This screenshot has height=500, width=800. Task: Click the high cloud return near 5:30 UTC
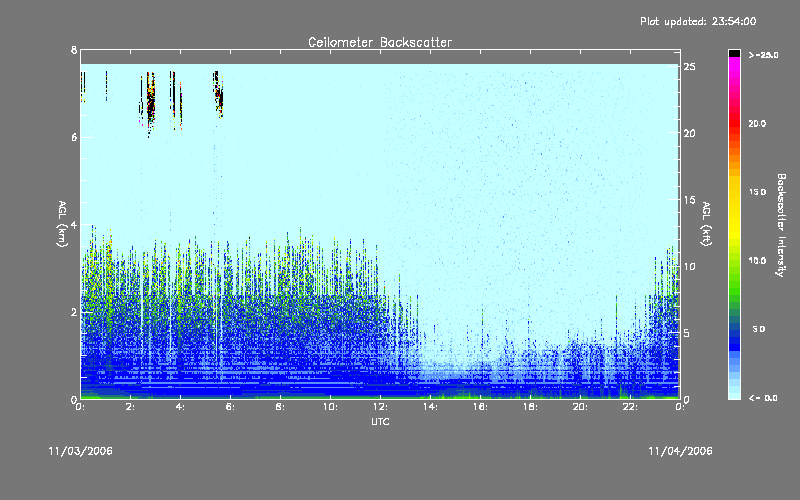218,94
